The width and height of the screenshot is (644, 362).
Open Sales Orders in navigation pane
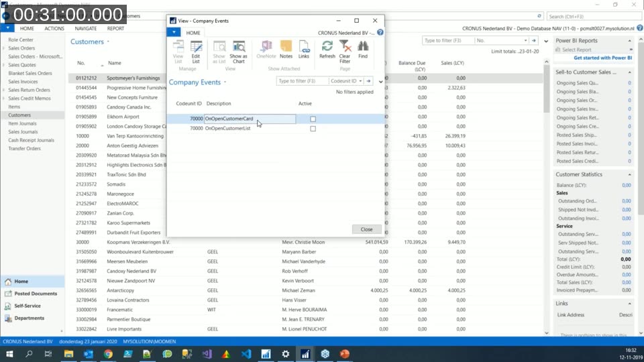click(21, 48)
